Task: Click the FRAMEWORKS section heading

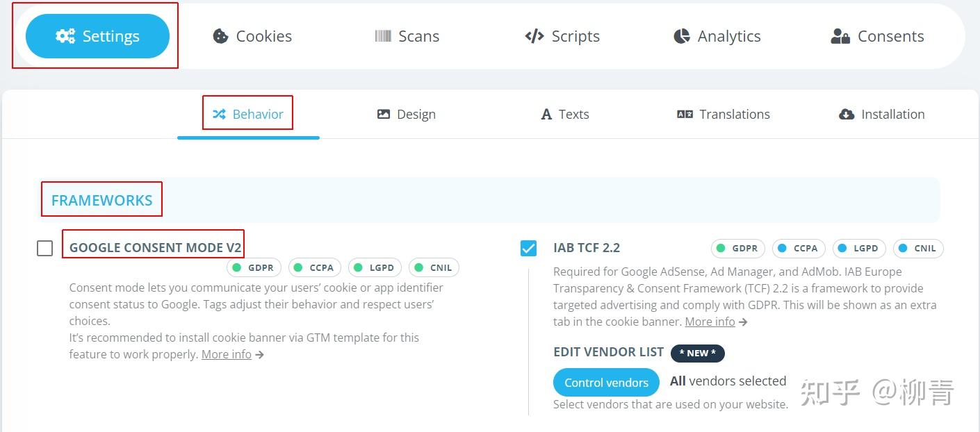Action: pos(101,200)
